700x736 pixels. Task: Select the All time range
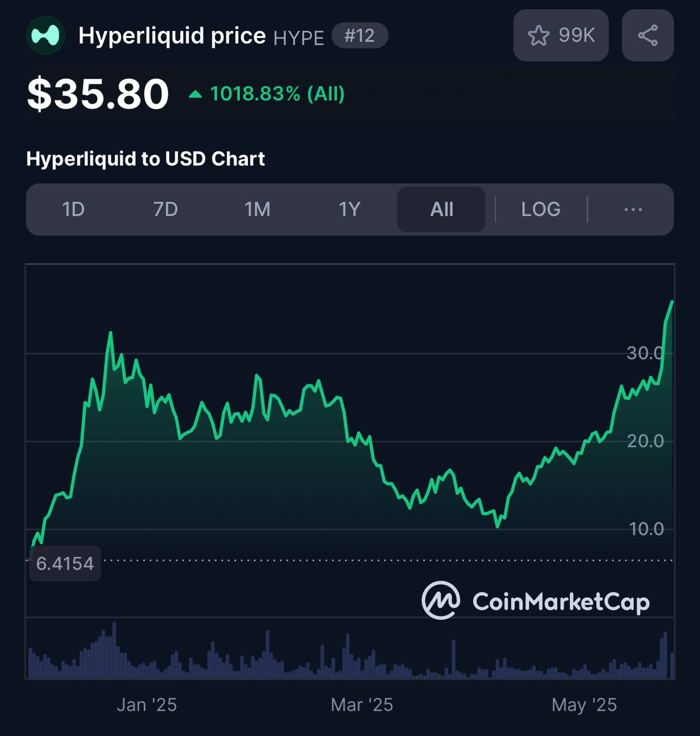441,209
